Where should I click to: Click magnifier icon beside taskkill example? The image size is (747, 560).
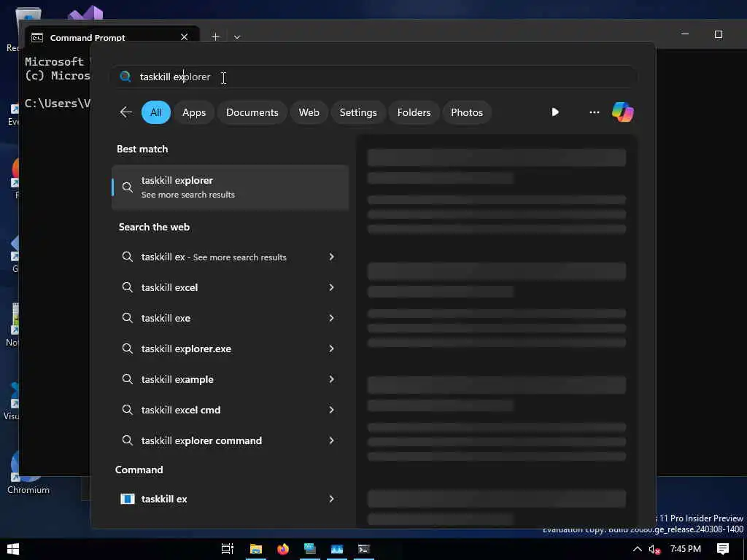click(127, 379)
